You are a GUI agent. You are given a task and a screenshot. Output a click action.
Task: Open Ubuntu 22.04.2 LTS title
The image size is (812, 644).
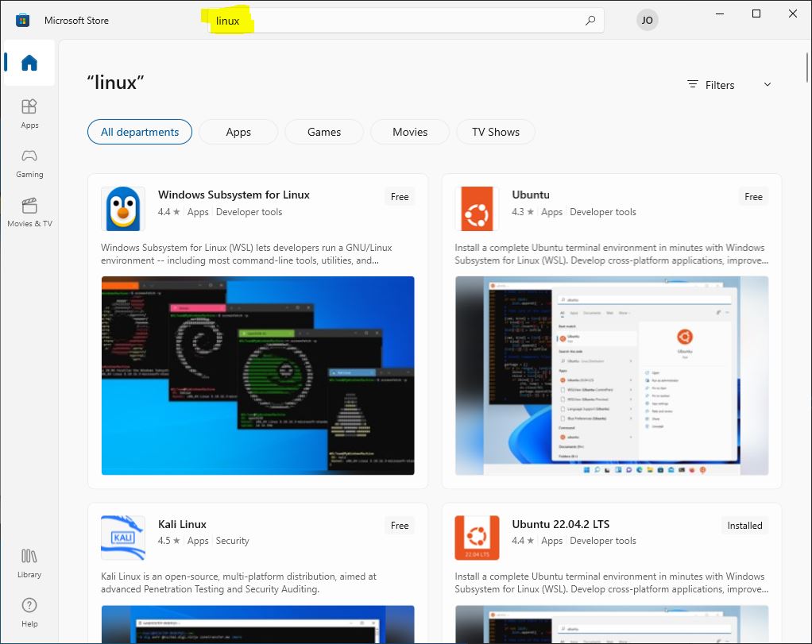[x=560, y=524]
